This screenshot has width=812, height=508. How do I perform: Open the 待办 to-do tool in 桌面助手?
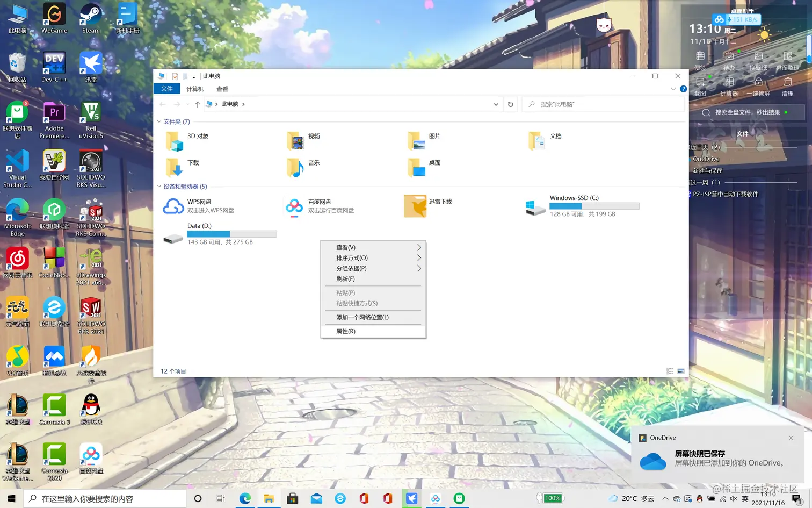pyautogui.click(x=729, y=60)
